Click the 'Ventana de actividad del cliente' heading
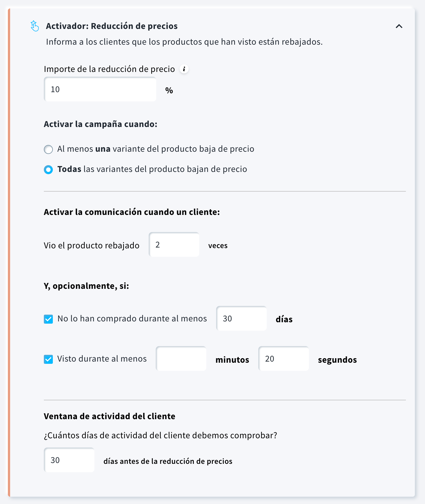Screen dimensions: 425x504 pyautogui.click(x=109, y=416)
